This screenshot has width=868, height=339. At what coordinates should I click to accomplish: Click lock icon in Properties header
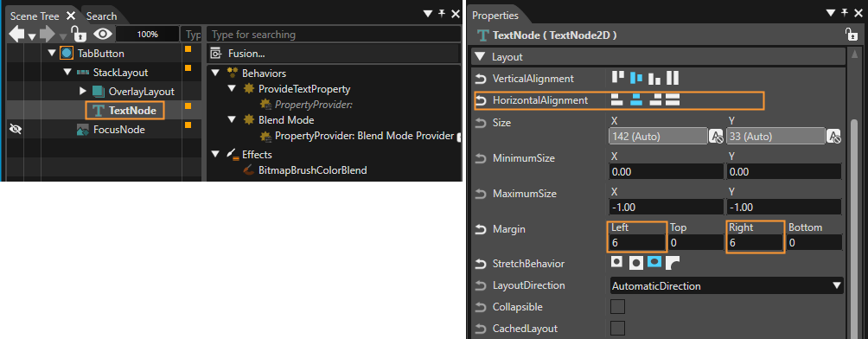(852, 35)
